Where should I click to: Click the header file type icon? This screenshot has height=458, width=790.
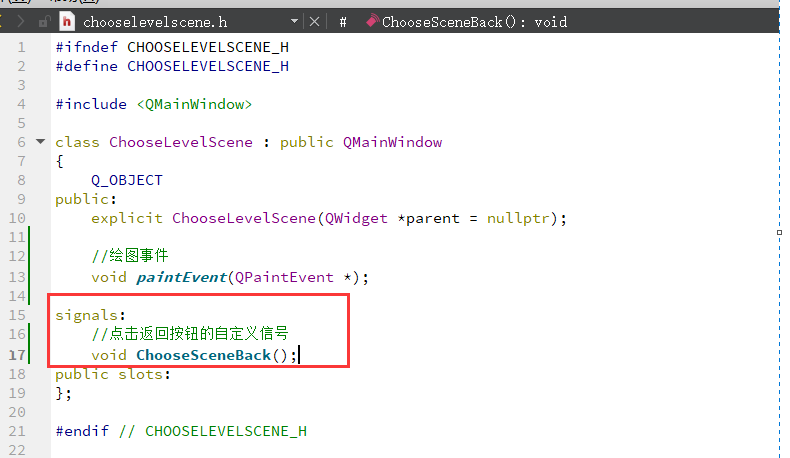[67, 22]
